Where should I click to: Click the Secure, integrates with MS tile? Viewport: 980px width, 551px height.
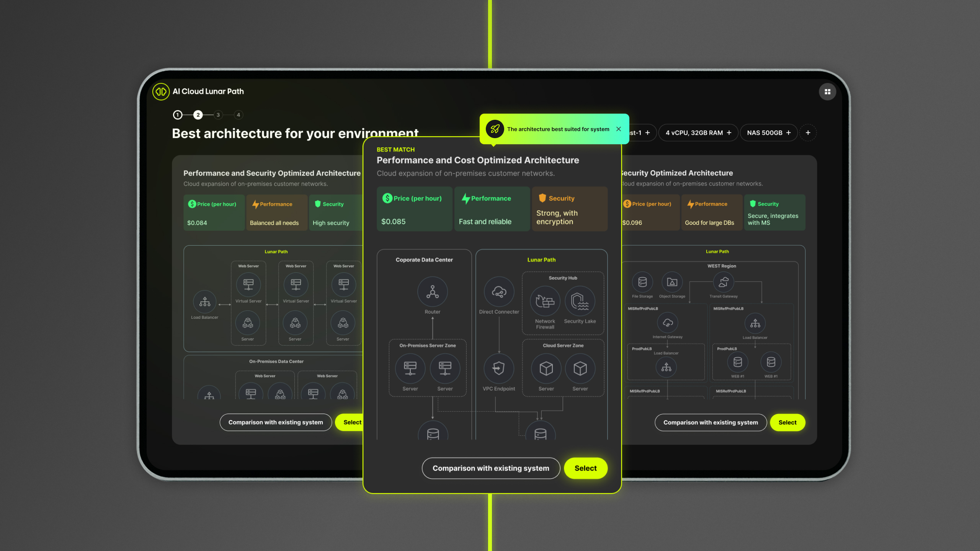774,213
